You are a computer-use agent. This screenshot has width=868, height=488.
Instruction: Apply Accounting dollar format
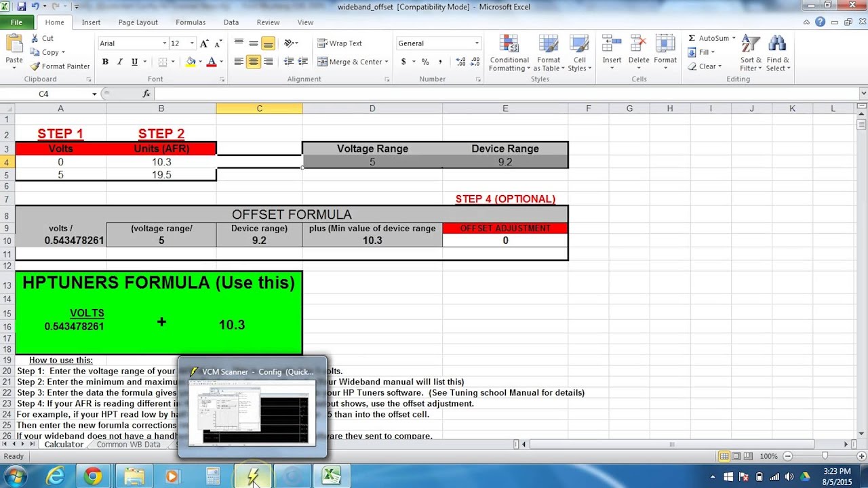tap(404, 62)
